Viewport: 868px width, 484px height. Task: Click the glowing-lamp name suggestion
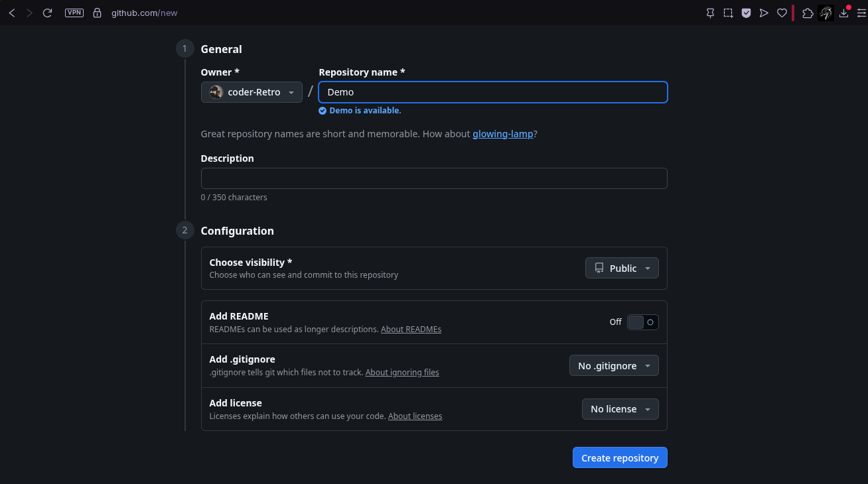point(502,134)
